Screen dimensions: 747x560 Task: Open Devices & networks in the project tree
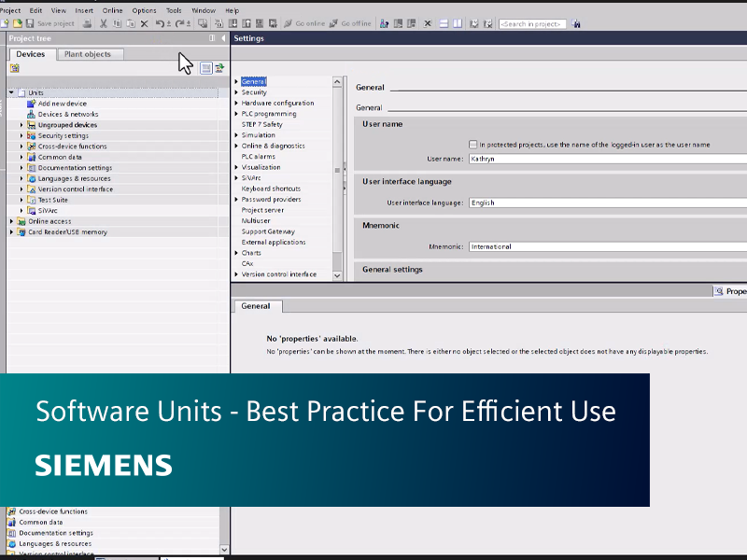pos(70,114)
